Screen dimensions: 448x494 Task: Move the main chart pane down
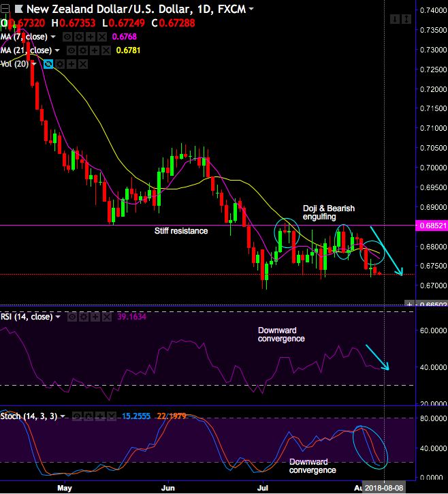click(x=395, y=20)
